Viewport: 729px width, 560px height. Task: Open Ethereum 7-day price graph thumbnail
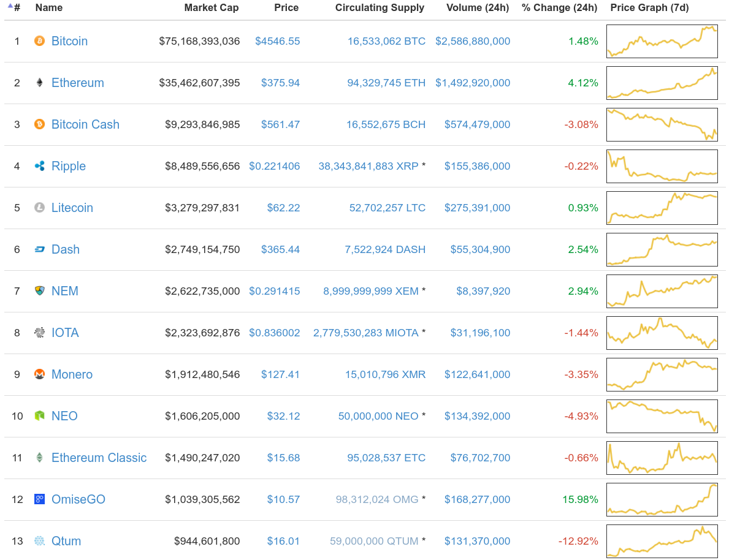(662, 83)
